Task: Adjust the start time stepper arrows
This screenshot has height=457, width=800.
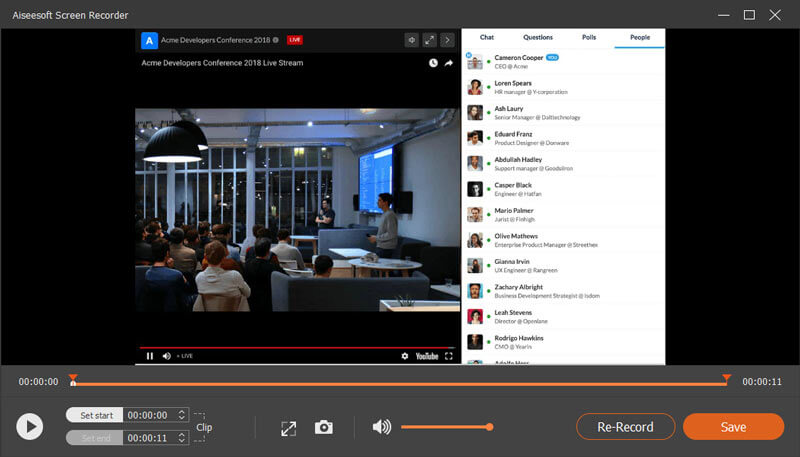Action: pos(181,414)
